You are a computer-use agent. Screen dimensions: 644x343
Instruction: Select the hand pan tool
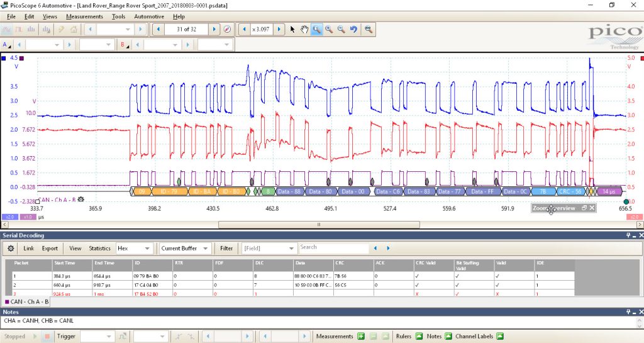coord(304,29)
